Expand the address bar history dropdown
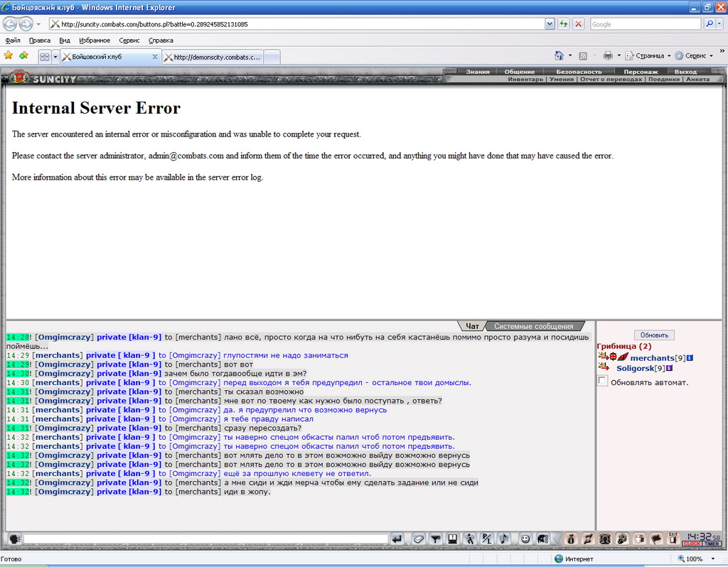The height and width of the screenshot is (567, 728). pos(550,23)
